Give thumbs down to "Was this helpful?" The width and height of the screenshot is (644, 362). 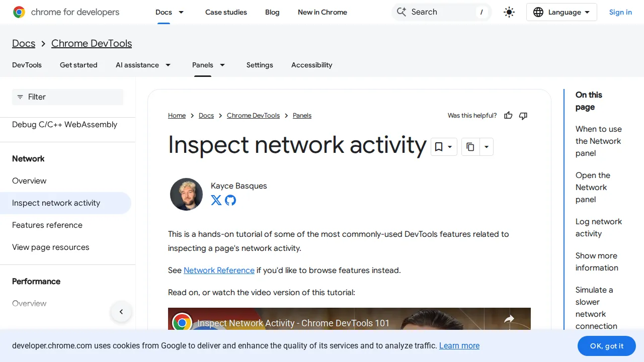pyautogui.click(x=523, y=115)
